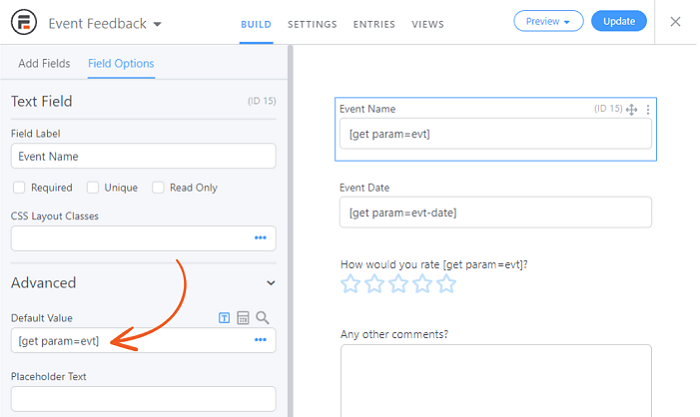Viewport: 700px width, 417px height.
Task: Click the ellipsis inside Default Value box
Action: pyautogui.click(x=260, y=340)
